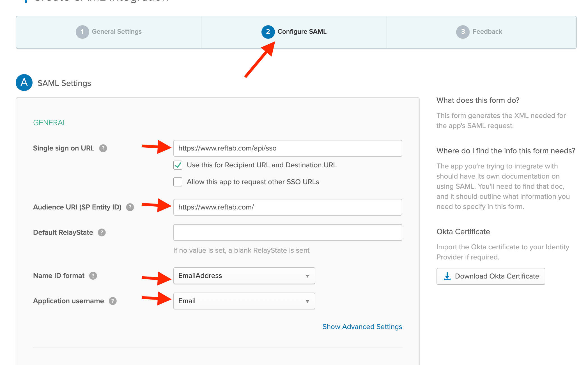Click the Name ID format label

pos(59,276)
